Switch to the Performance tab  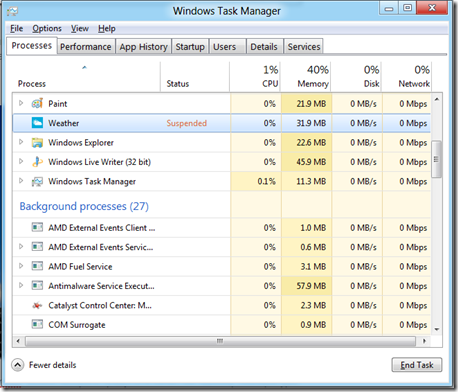[86, 47]
